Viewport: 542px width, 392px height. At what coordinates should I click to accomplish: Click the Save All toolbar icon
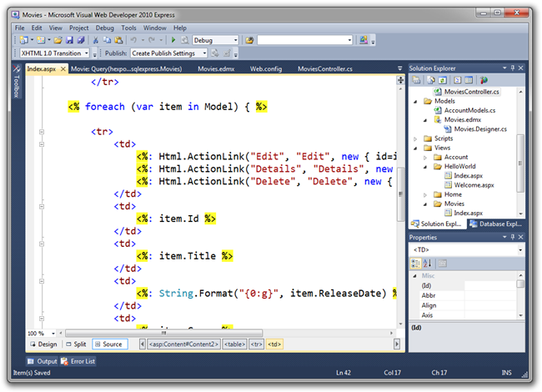coord(80,40)
